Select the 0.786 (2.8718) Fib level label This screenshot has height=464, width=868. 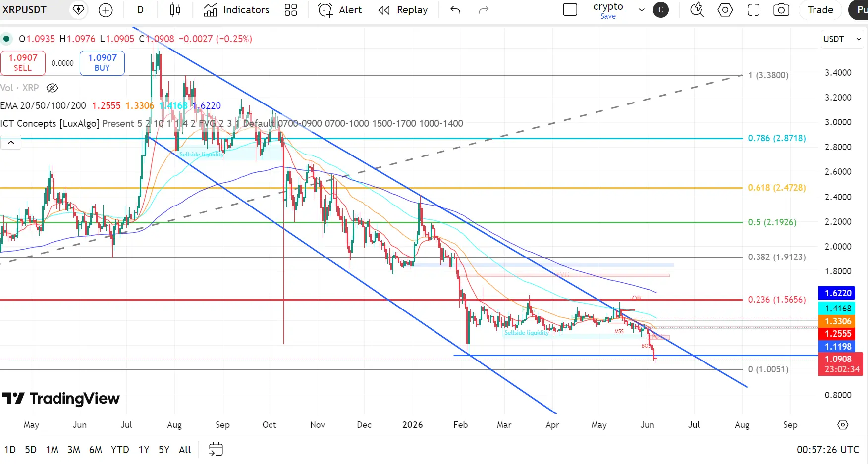click(x=777, y=138)
